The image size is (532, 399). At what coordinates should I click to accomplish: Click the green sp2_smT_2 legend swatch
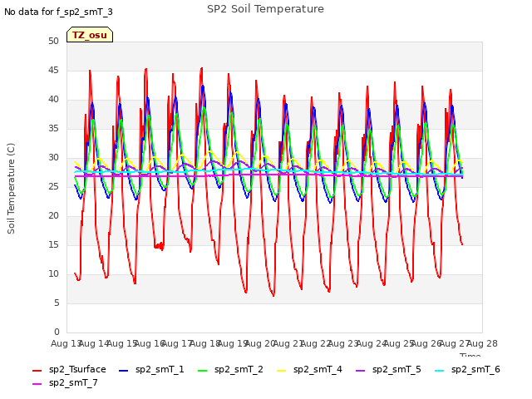pyautogui.click(x=202, y=371)
